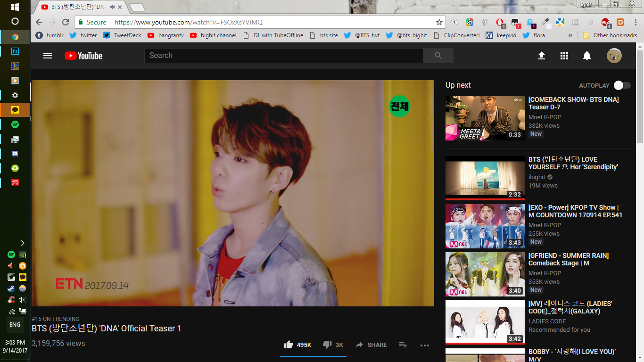Click the magnifier search button
The height and width of the screenshot is (362, 644).
point(438,56)
